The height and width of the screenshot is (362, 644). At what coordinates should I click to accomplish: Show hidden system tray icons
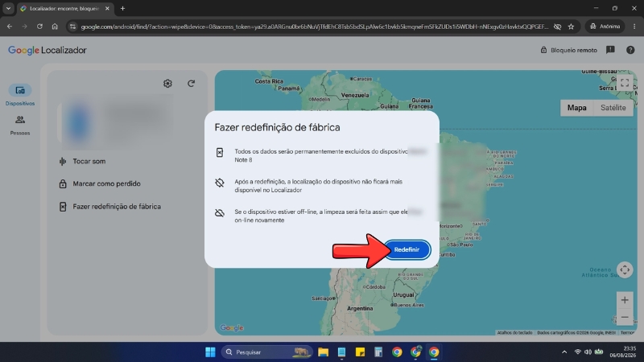(x=564, y=352)
